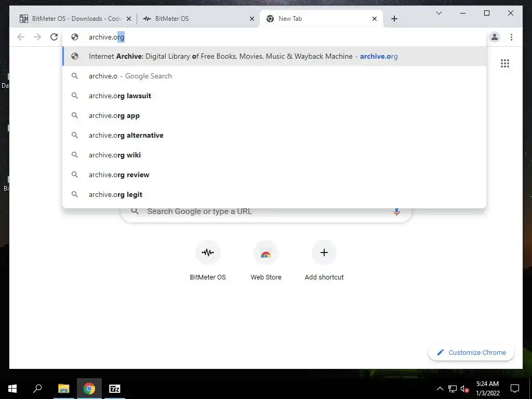The image size is (532, 399).
Task: Close the New Tab tab
Action: 375,19
